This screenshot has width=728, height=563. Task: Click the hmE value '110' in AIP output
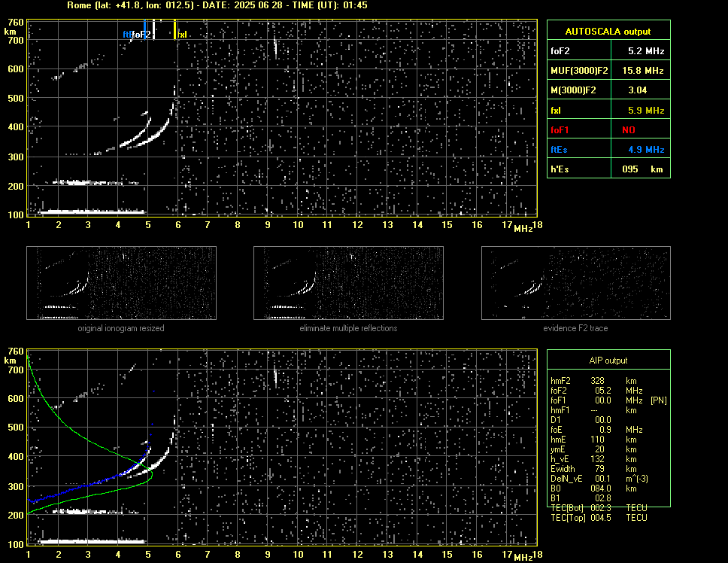(597, 440)
